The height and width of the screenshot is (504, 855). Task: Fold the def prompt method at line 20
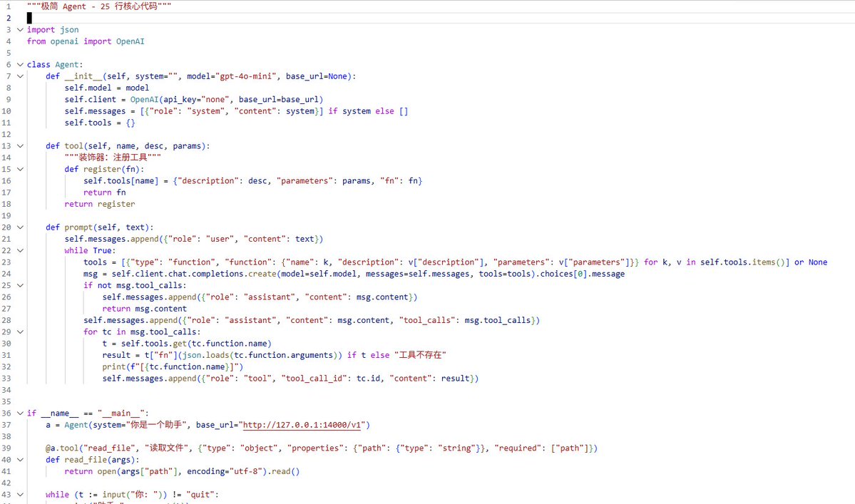[x=20, y=227]
